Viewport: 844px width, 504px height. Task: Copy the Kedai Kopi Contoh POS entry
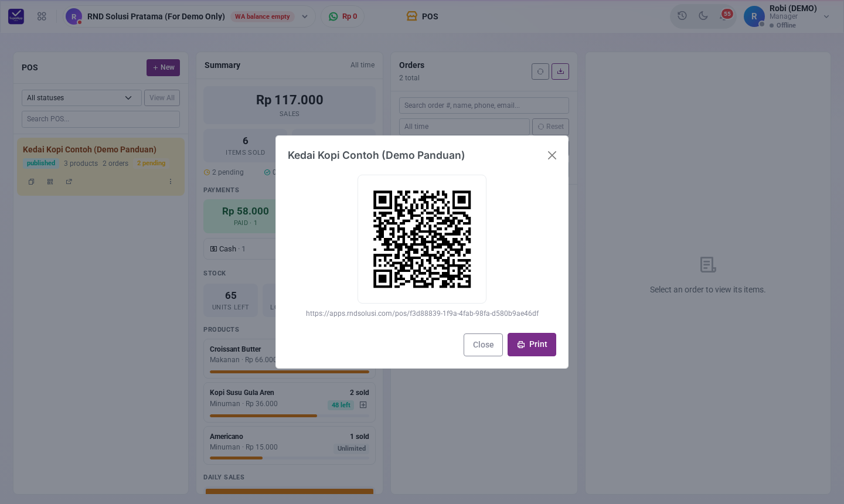[32, 182]
